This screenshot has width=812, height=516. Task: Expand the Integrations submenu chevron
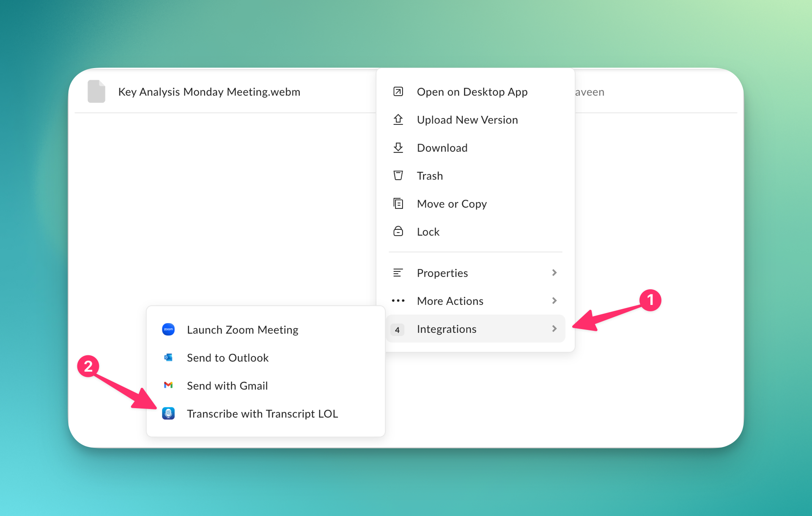click(554, 329)
